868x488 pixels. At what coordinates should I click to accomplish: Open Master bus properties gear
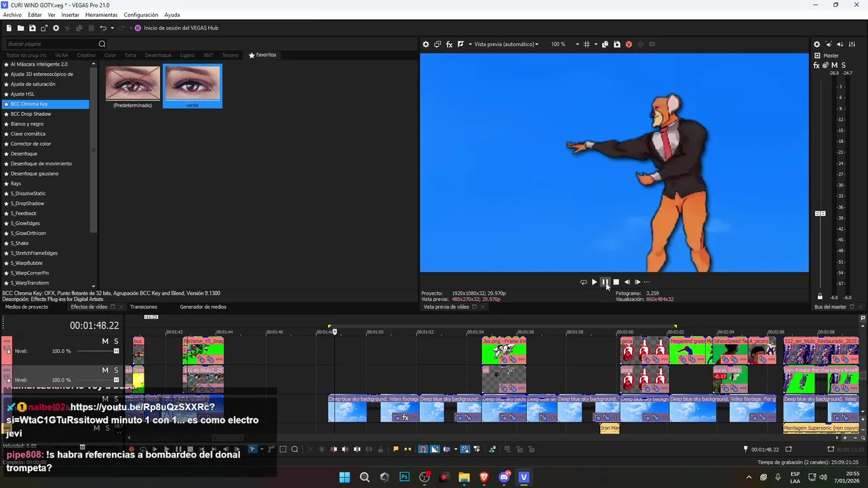pyautogui.click(x=816, y=44)
